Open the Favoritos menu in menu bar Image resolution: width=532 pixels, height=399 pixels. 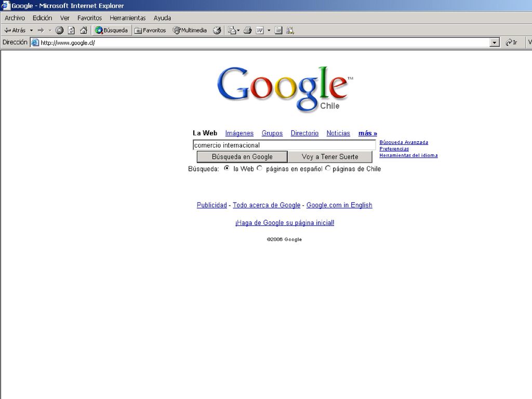89,18
